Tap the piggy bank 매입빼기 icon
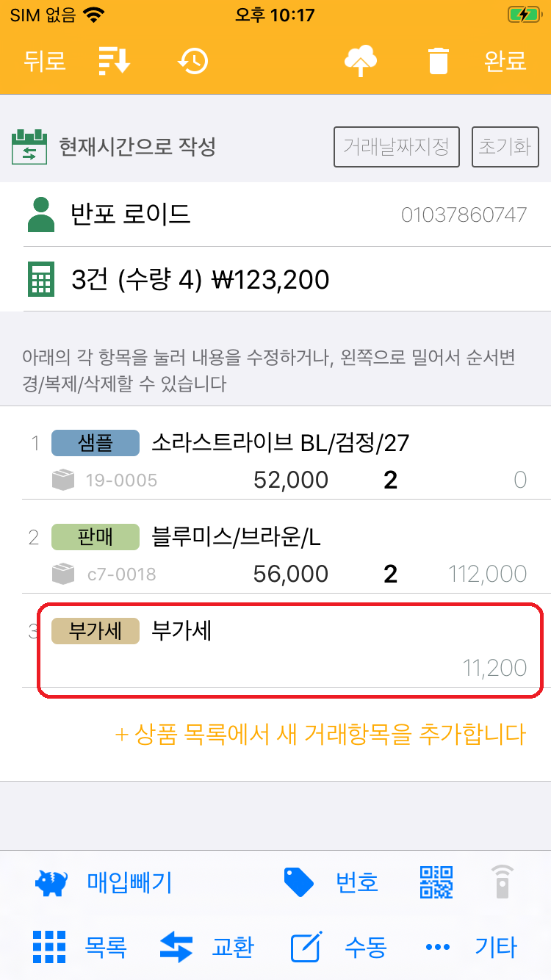551x980 pixels. pos(51,882)
